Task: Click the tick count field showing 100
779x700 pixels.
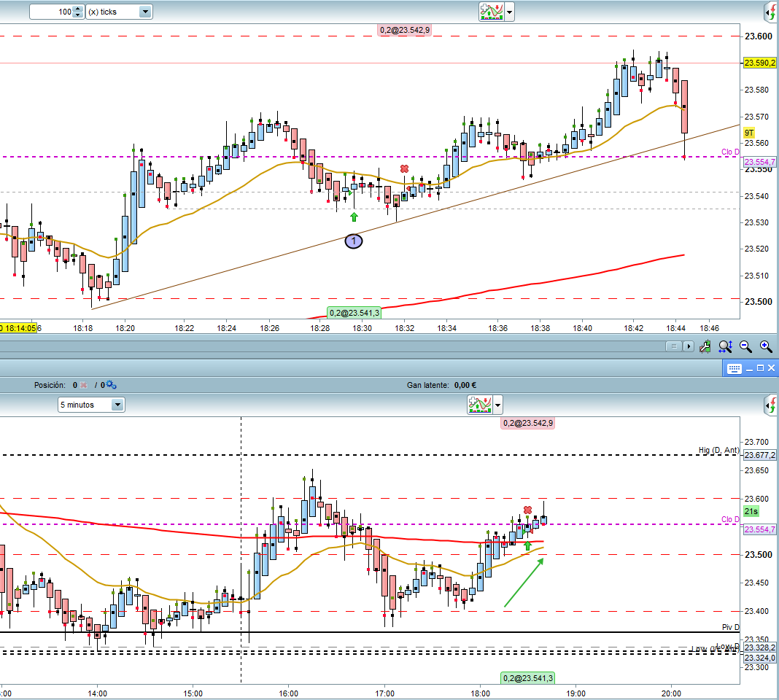Action: [51, 12]
